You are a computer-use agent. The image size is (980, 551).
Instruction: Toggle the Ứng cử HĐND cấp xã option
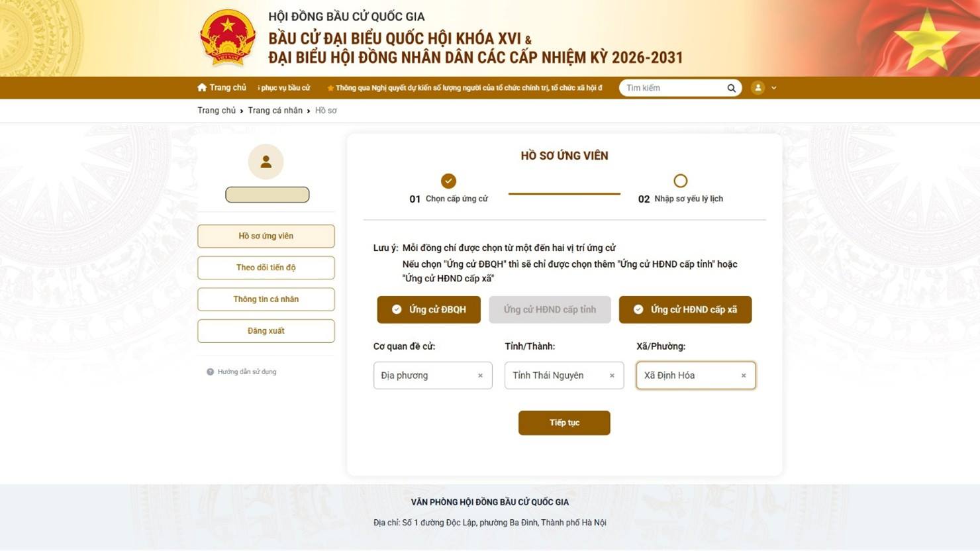pyautogui.click(x=685, y=309)
